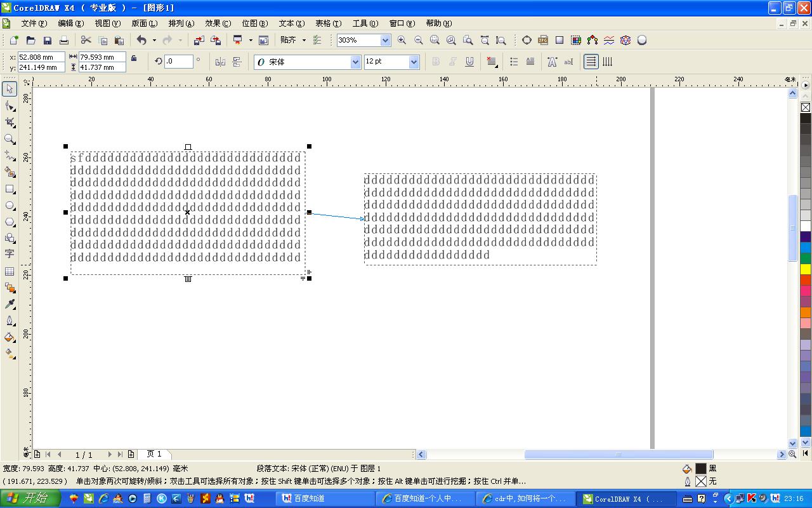Select the Interactive Fill tool
Viewport: 812px width, 508px height.
coord(10,354)
